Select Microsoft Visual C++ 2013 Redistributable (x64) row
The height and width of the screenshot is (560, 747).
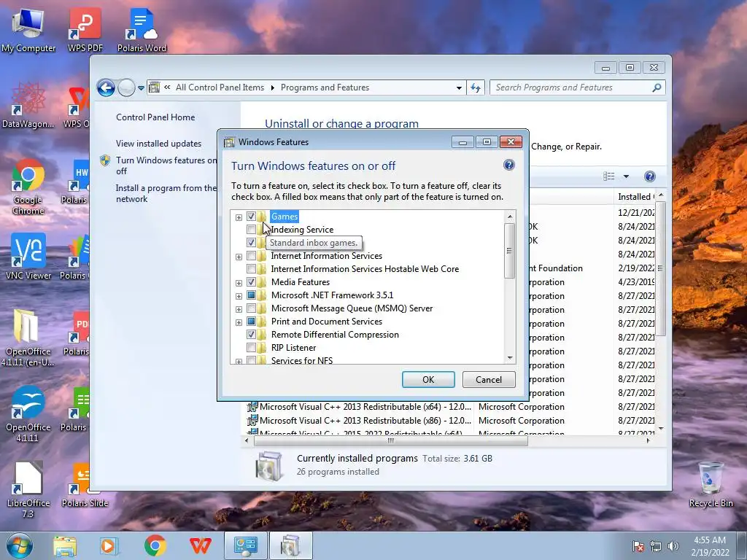(451, 407)
